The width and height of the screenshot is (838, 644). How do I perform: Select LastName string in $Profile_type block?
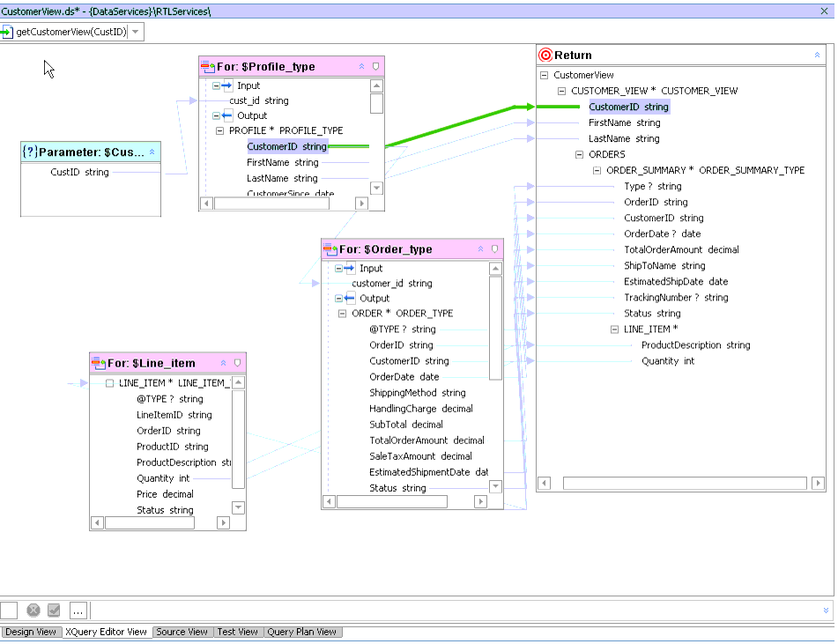[282, 179]
